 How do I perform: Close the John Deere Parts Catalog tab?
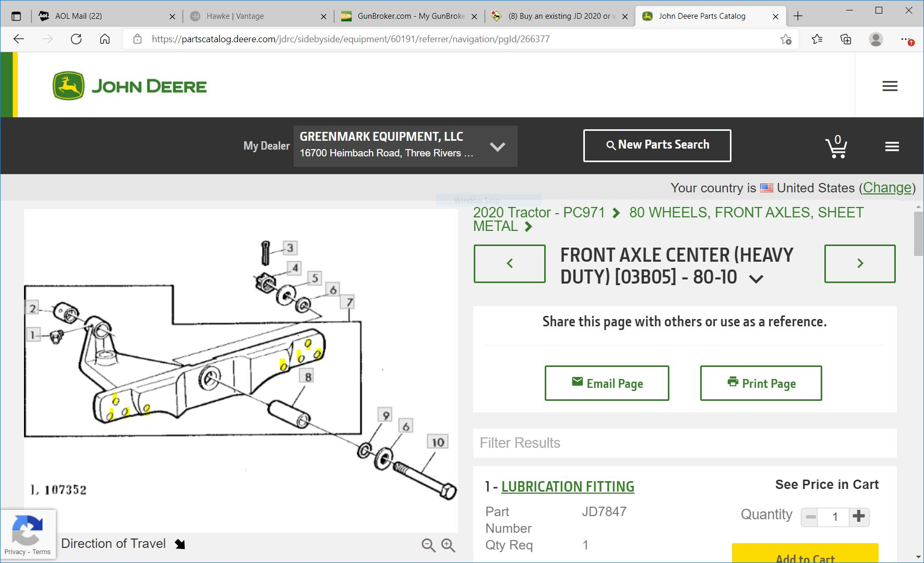(775, 16)
